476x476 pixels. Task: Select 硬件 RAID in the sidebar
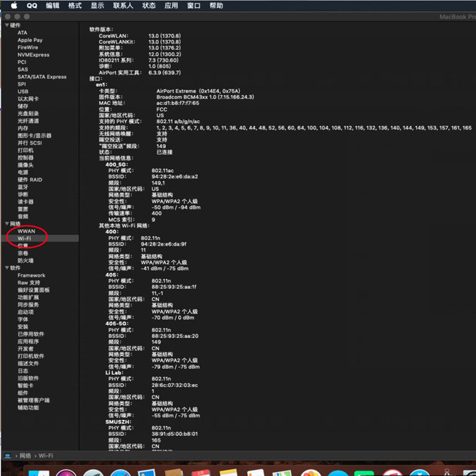pyautogui.click(x=30, y=180)
